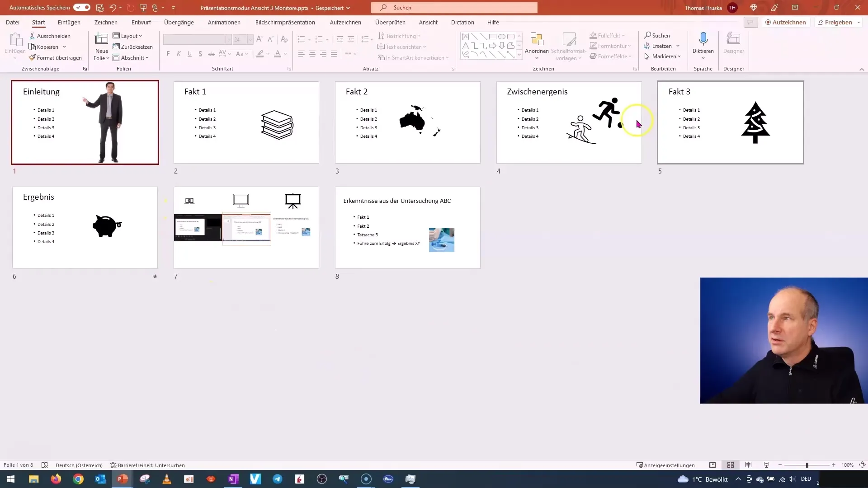The height and width of the screenshot is (488, 868).
Task: Open Outlook from the taskbar
Action: click(100, 479)
